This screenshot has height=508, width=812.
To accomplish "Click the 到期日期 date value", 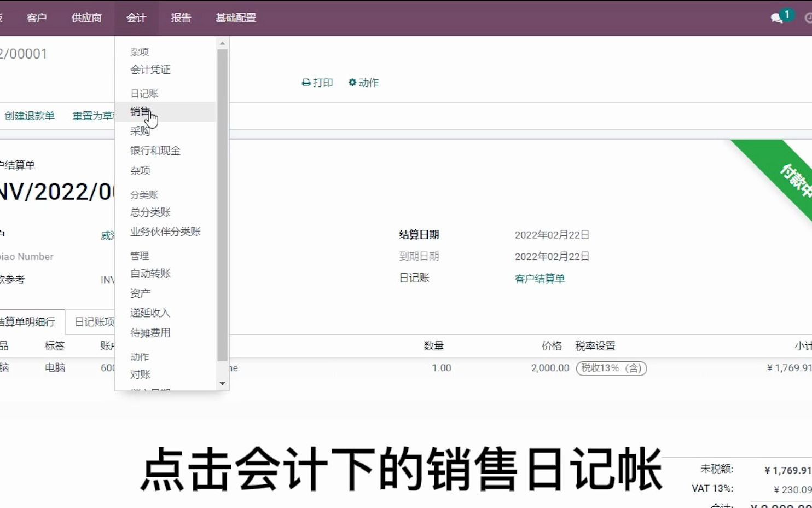I will [552, 256].
